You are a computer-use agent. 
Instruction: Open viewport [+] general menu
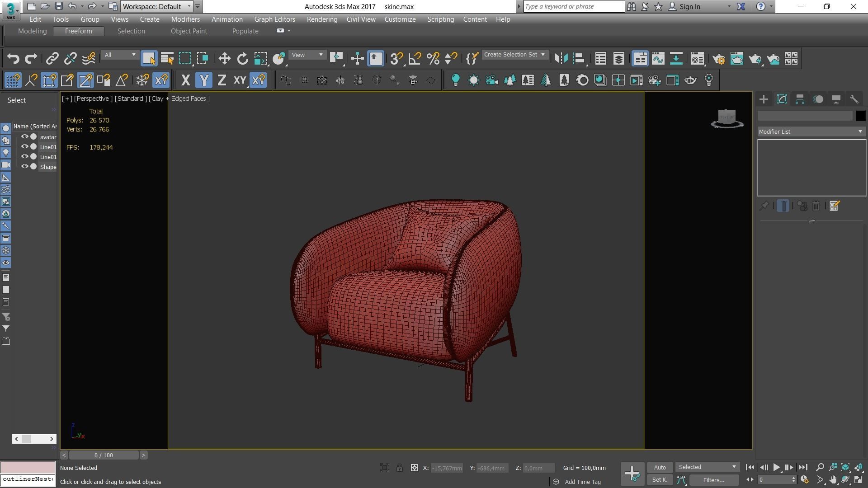point(67,99)
